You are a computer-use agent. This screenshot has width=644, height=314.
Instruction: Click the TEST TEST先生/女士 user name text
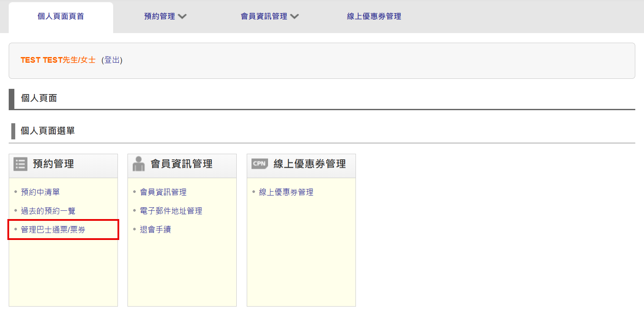click(58, 60)
